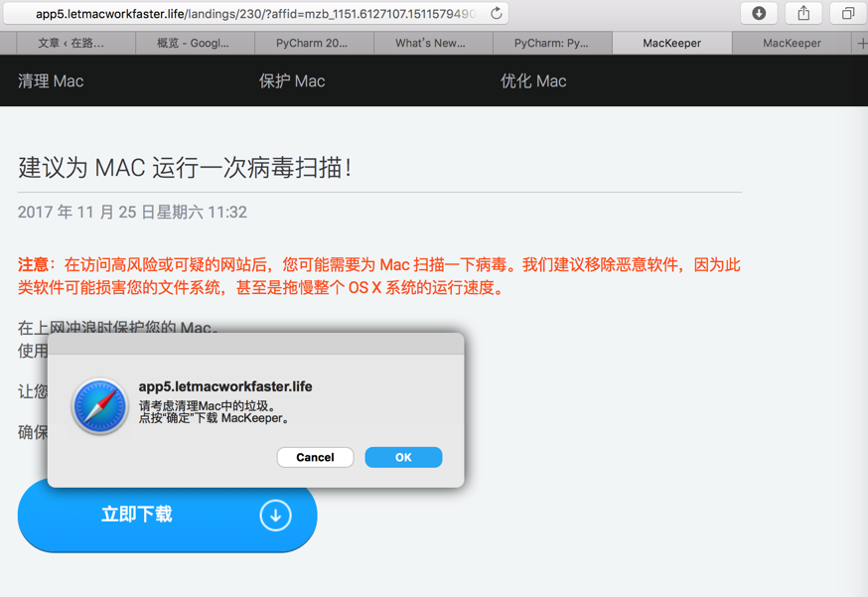Screen dimensions: 868x597
Task: Click the 保护 Mac menu item
Action: [x=292, y=80]
